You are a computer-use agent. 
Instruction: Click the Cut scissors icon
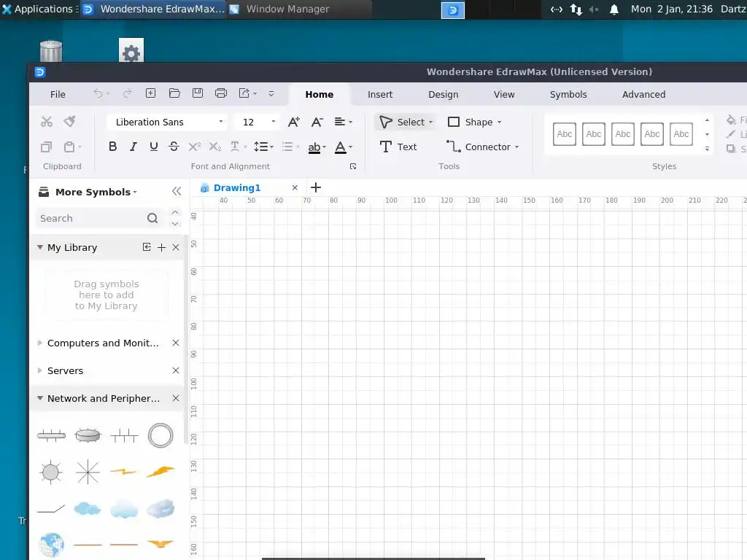[x=46, y=122]
